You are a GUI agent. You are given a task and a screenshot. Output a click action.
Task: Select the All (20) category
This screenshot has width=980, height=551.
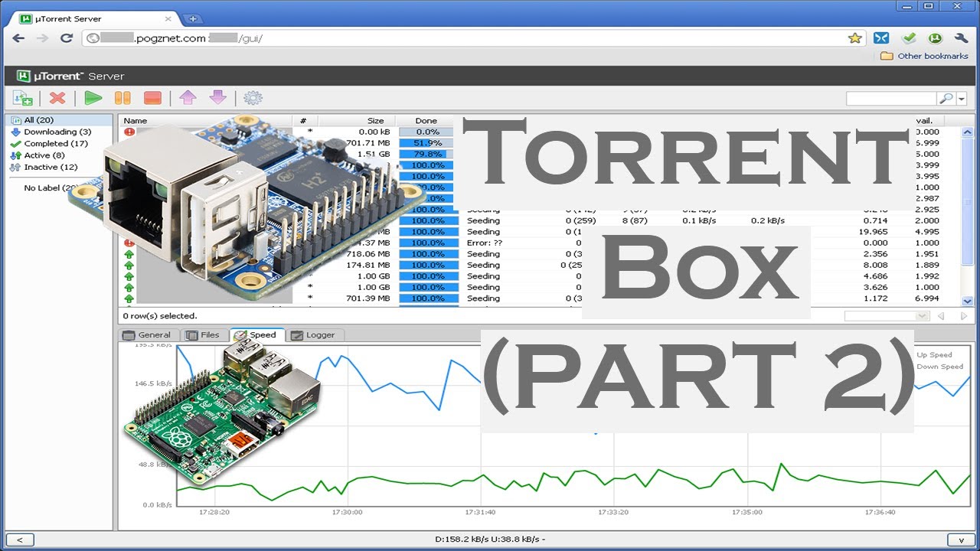pos(59,120)
